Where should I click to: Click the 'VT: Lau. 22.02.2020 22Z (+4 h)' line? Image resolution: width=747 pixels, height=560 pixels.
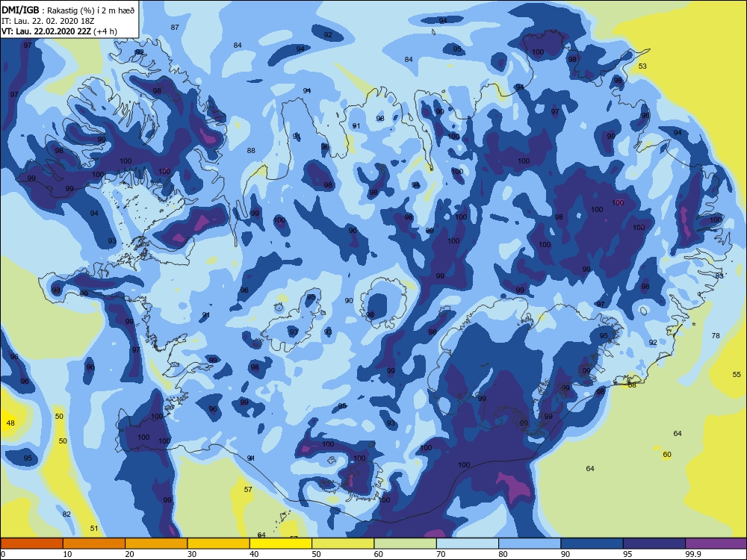(59, 31)
